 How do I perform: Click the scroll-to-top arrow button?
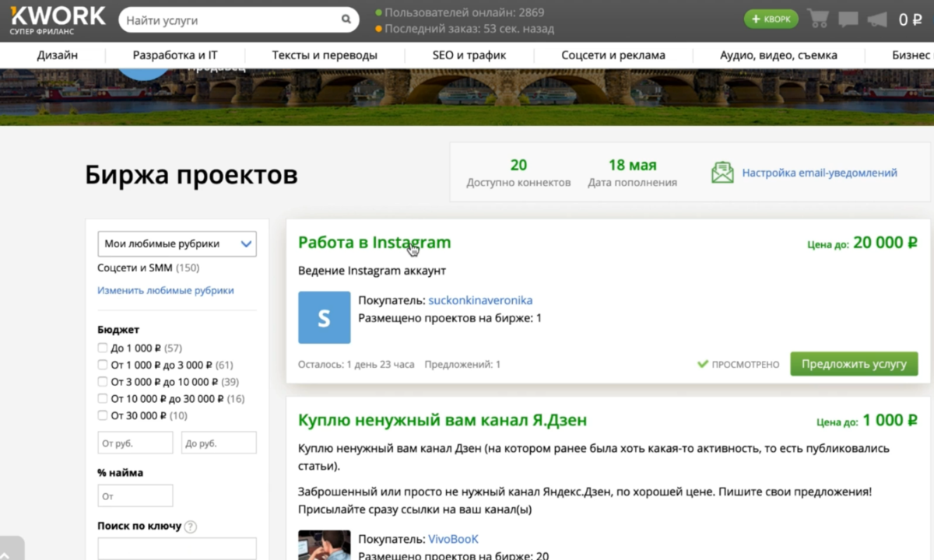[12, 548]
